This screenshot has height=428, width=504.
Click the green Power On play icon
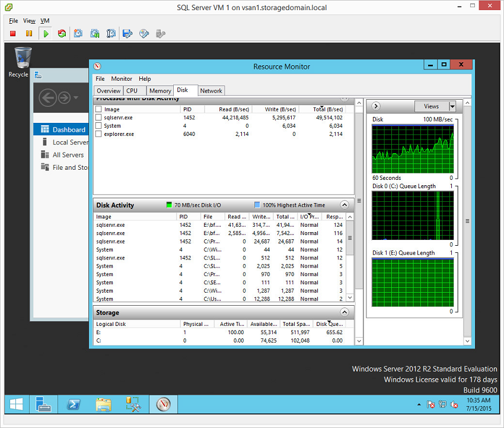[x=46, y=33]
